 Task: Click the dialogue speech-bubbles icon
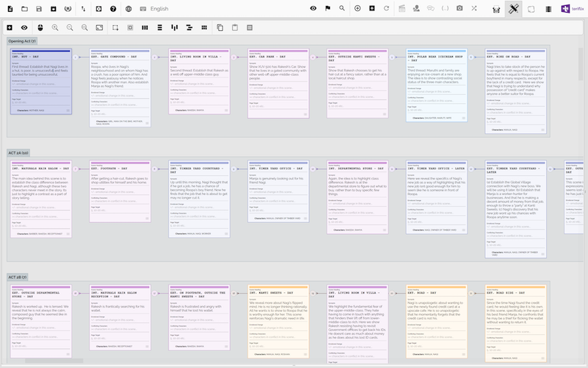tap(431, 8)
